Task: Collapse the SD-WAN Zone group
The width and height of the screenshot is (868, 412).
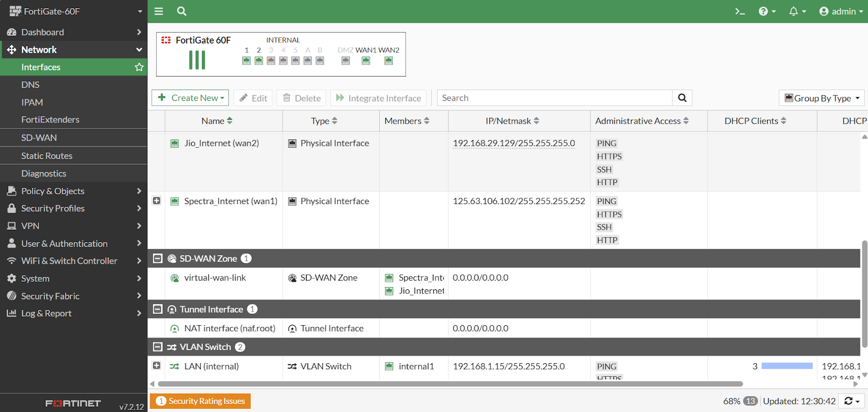Action: point(157,258)
